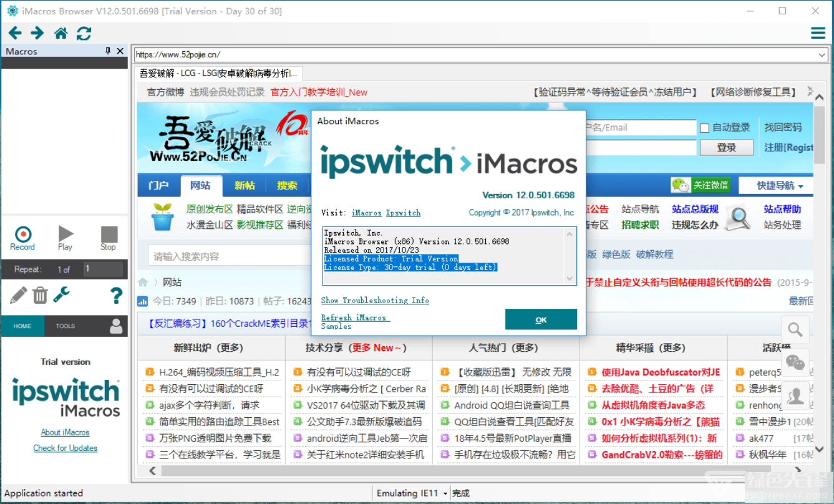
Task: Open 站点总版规 link
Action: click(695, 209)
